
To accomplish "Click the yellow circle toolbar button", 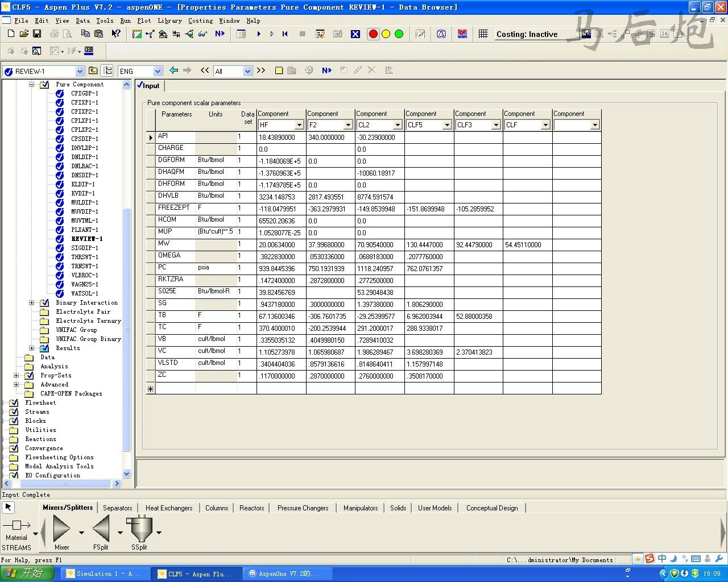I will (386, 34).
